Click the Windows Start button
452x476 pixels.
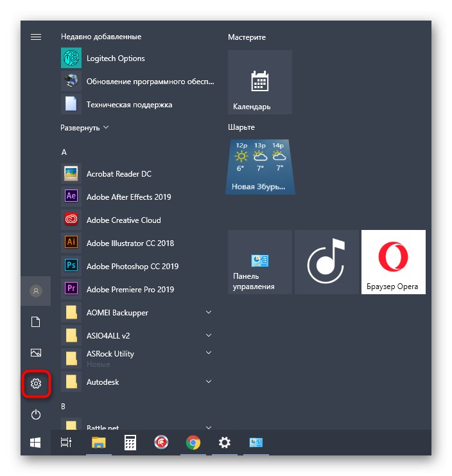35,443
